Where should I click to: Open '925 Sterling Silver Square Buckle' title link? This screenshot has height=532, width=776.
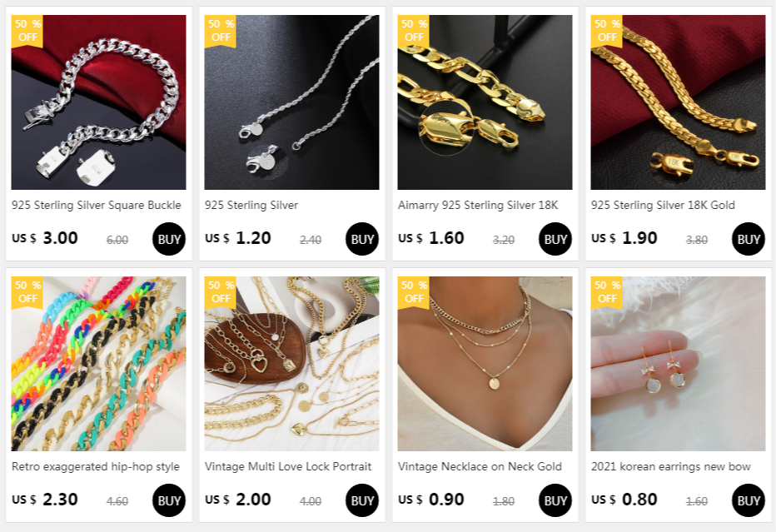coord(97,205)
